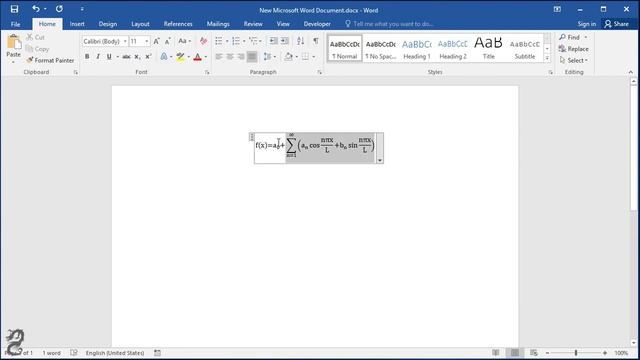The height and width of the screenshot is (360, 640).
Task: Collapse the ribbon
Action: point(631,72)
